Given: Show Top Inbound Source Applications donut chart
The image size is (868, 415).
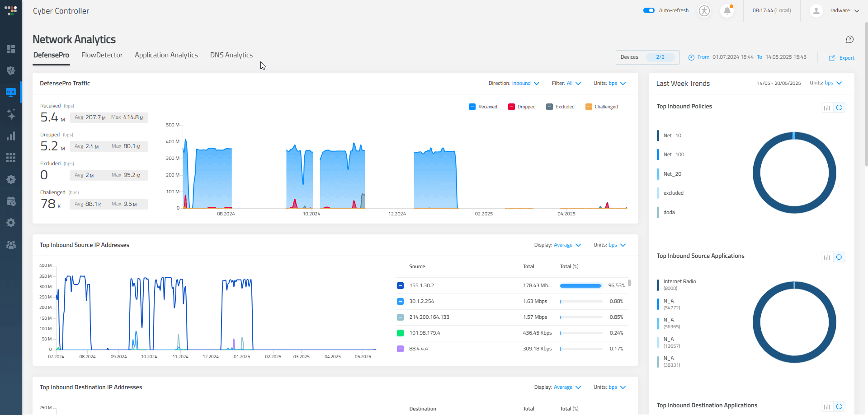Looking at the screenshot, I should click(x=839, y=257).
